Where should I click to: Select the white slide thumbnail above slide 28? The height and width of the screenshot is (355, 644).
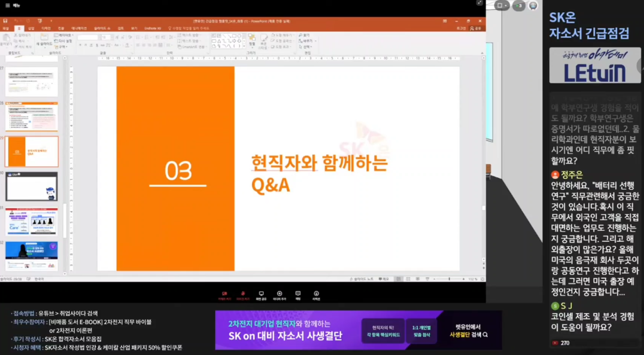pos(32,82)
